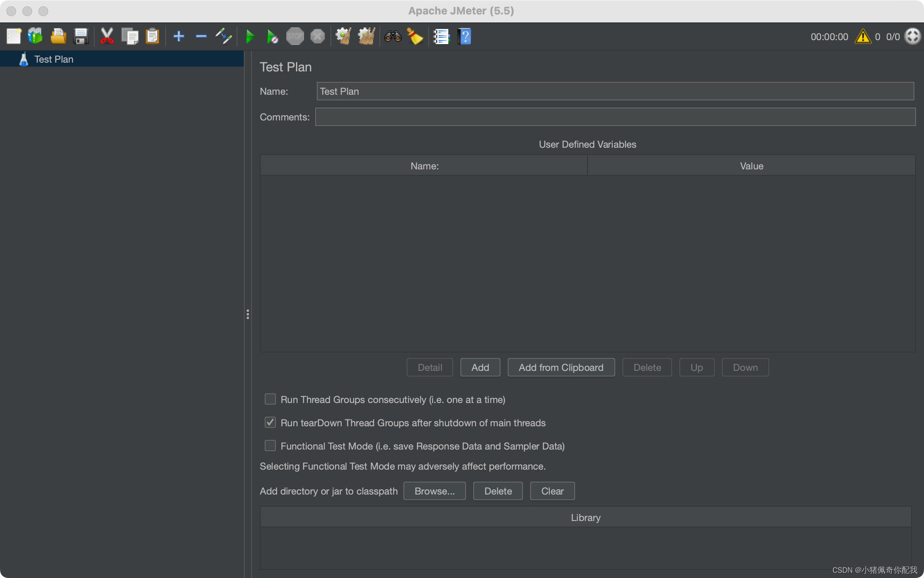This screenshot has width=924, height=578.
Task: Start the test with the green play icon
Action: 250,37
